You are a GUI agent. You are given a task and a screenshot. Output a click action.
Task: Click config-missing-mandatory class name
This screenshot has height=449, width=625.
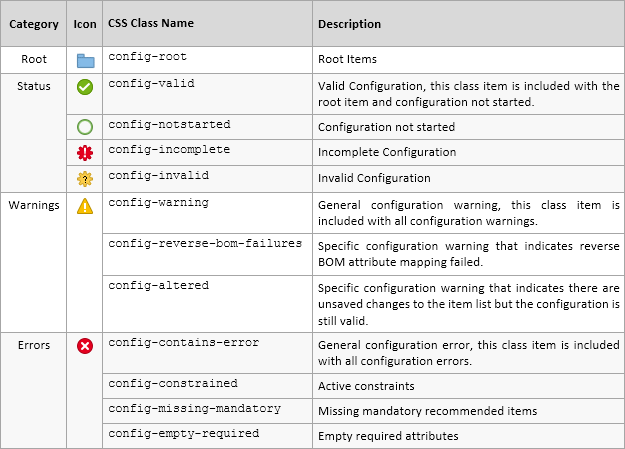click(194, 408)
